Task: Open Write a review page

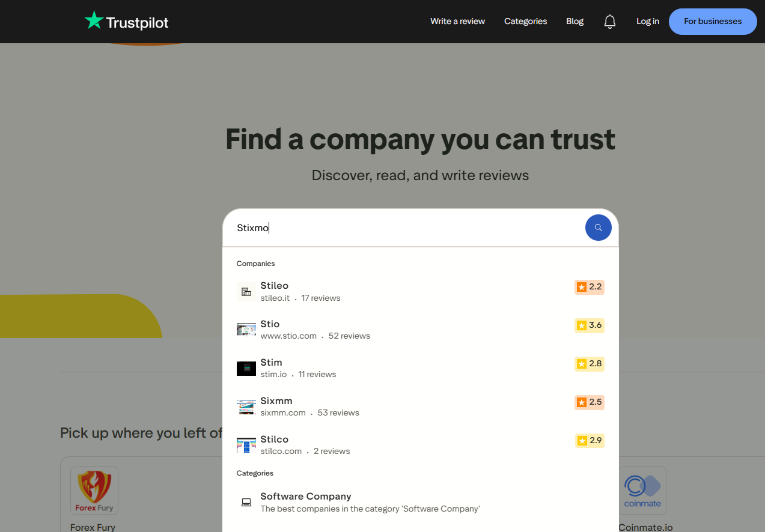Action: coord(457,21)
